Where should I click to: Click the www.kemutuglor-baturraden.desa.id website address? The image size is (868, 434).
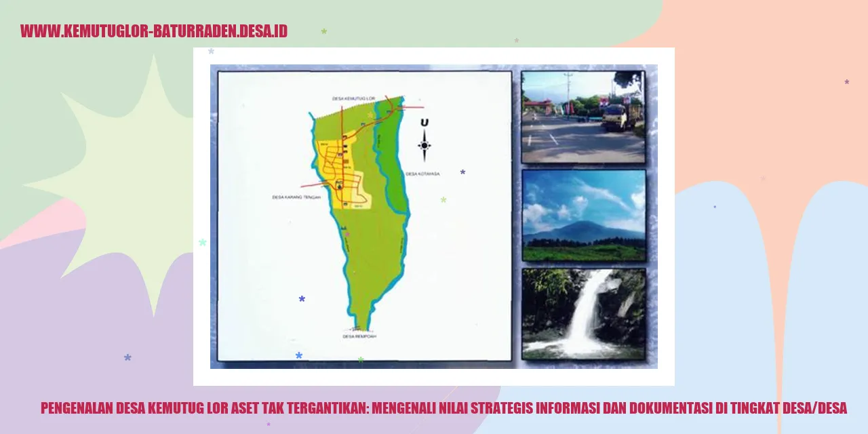tap(154, 31)
